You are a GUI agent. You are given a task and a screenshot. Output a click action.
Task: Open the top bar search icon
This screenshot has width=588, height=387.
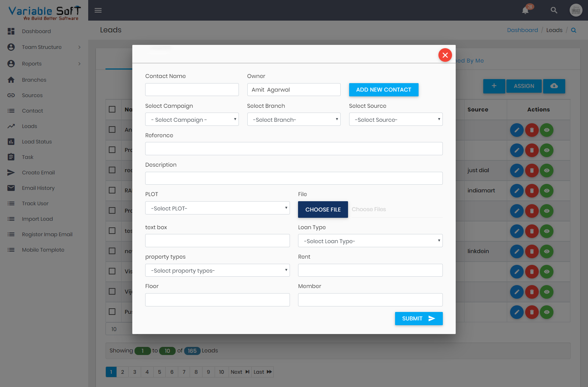tap(554, 10)
